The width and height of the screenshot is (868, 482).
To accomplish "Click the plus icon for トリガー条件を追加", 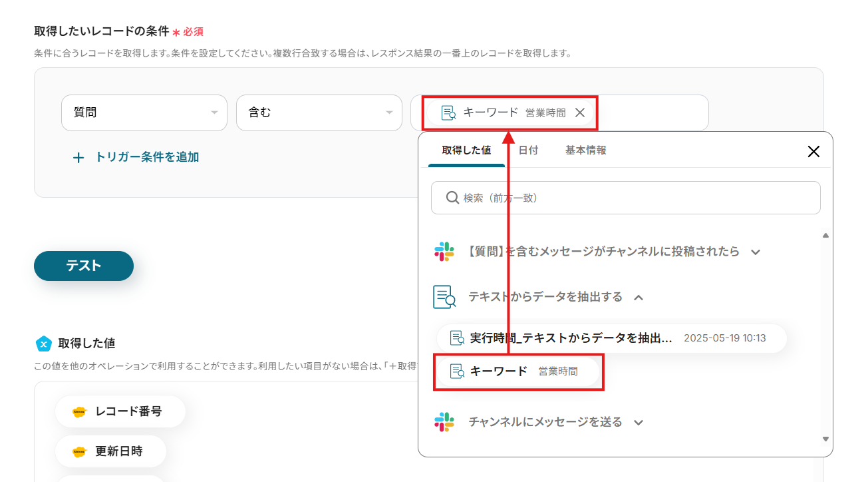I will 78,158.
